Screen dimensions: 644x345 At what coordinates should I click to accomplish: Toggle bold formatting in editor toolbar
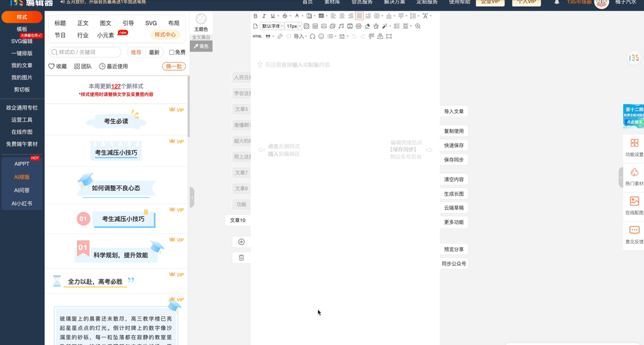tap(256, 16)
